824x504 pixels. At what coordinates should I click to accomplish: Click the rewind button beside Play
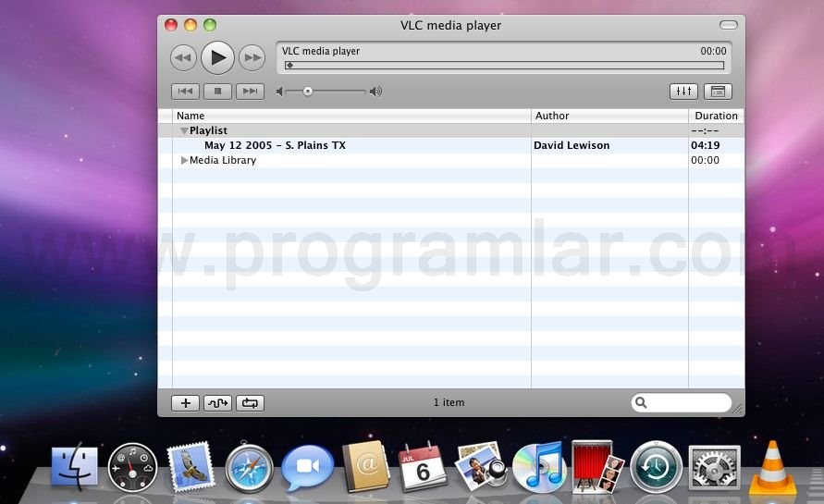coord(183,58)
